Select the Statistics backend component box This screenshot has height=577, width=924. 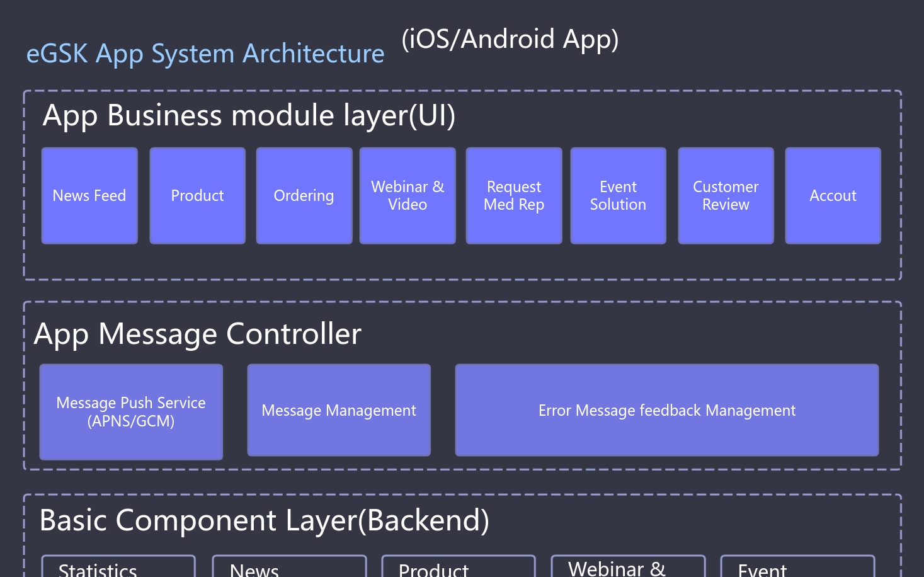[118, 568]
